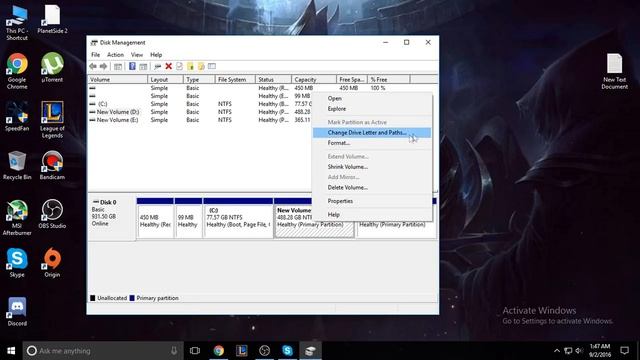Open the File menu

96,55
